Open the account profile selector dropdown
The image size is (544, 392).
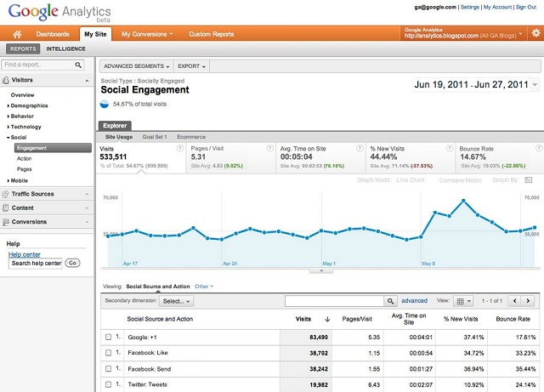[463, 33]
